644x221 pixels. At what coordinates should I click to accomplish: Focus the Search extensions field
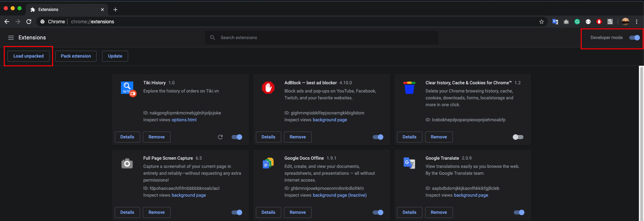click(x=322, y=38)
